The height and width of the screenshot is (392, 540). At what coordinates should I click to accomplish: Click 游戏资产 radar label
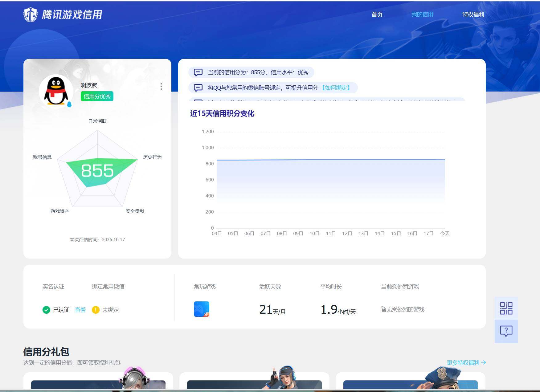[x=60, y=211]
